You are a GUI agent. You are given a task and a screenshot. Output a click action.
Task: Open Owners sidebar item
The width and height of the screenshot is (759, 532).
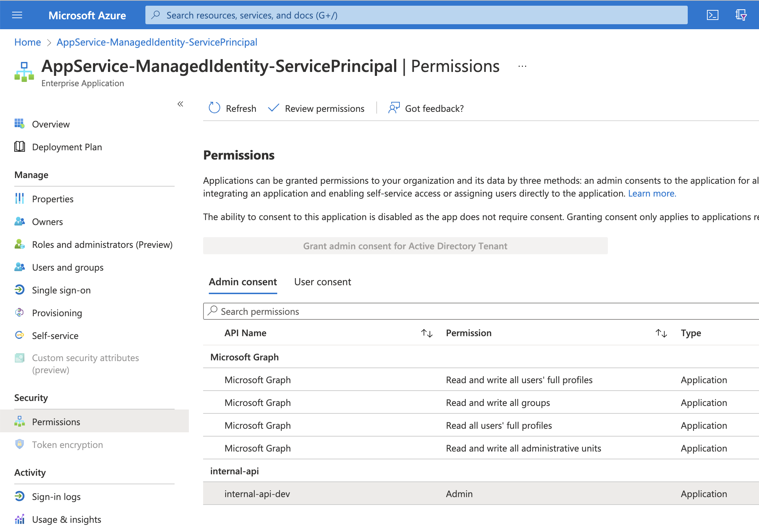pyautogui.click(x=47, y=222)
